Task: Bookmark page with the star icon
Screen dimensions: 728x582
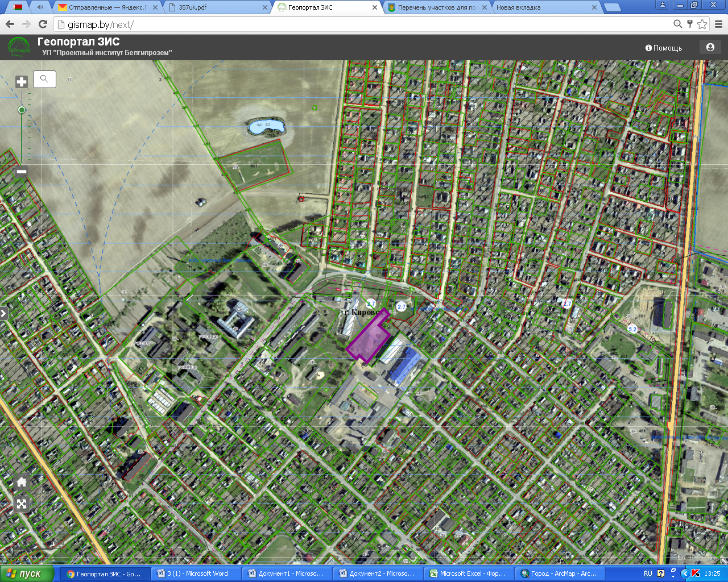Action: tap(702, 24)
